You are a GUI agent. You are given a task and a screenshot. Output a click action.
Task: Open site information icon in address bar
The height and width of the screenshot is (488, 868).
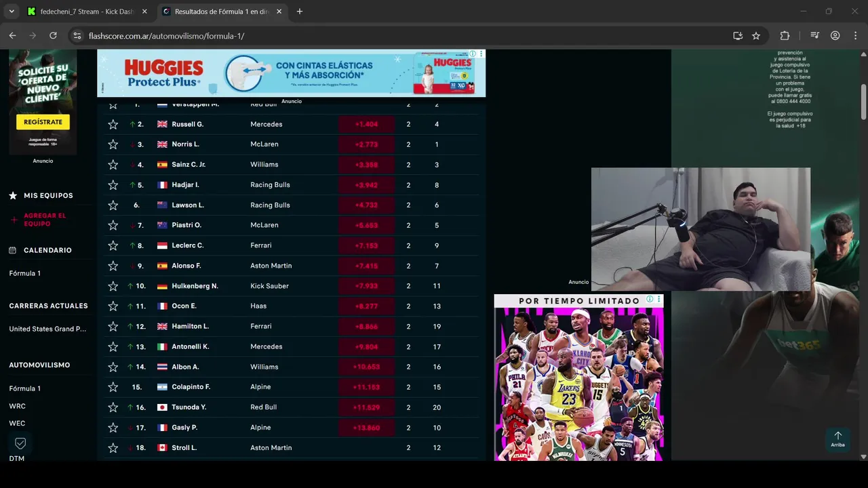[x=77, y=36]
